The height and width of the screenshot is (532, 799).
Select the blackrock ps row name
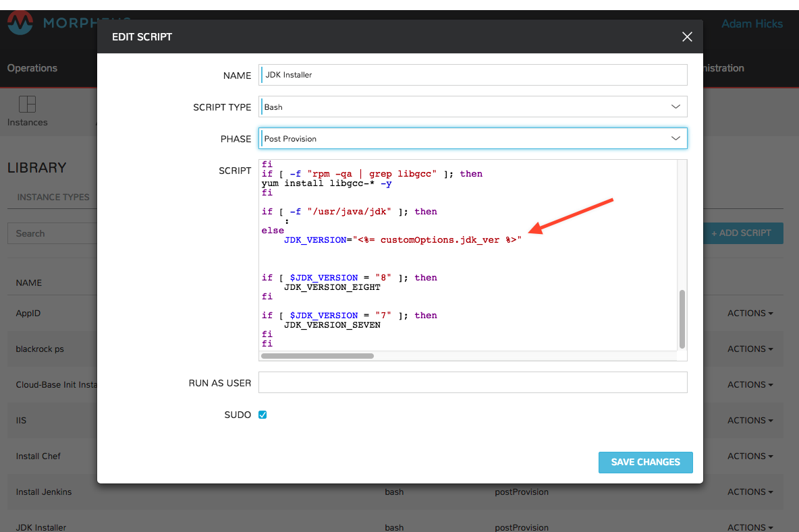tap(40, 349)
